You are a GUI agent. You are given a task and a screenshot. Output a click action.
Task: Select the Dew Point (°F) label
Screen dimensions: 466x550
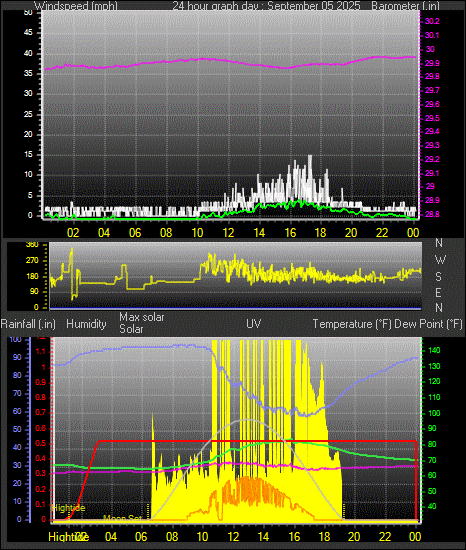pyautogui.click(x=428, y=324)
